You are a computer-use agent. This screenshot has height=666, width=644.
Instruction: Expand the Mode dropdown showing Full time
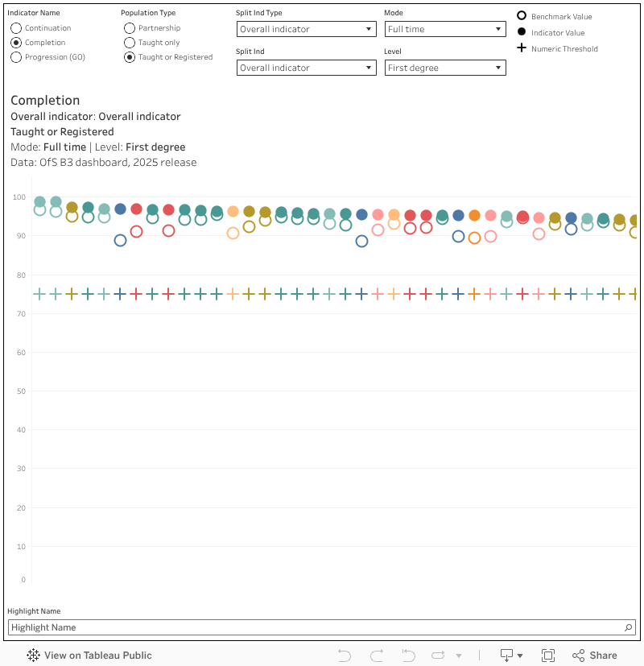pyautogui.click(x=445, y=29)
